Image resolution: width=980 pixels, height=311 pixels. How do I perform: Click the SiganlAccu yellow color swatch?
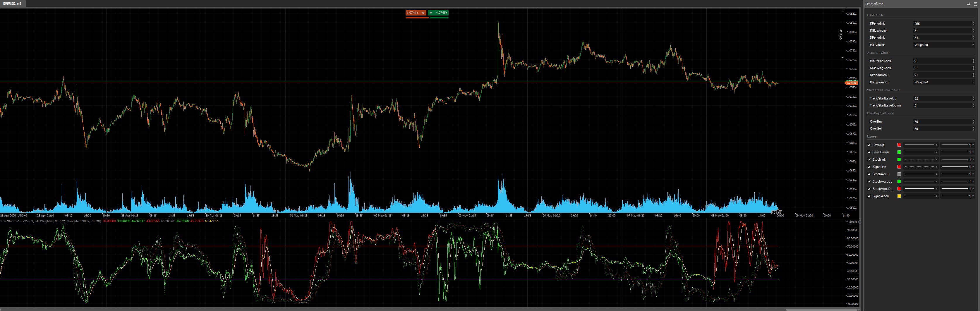pos(899,196)
